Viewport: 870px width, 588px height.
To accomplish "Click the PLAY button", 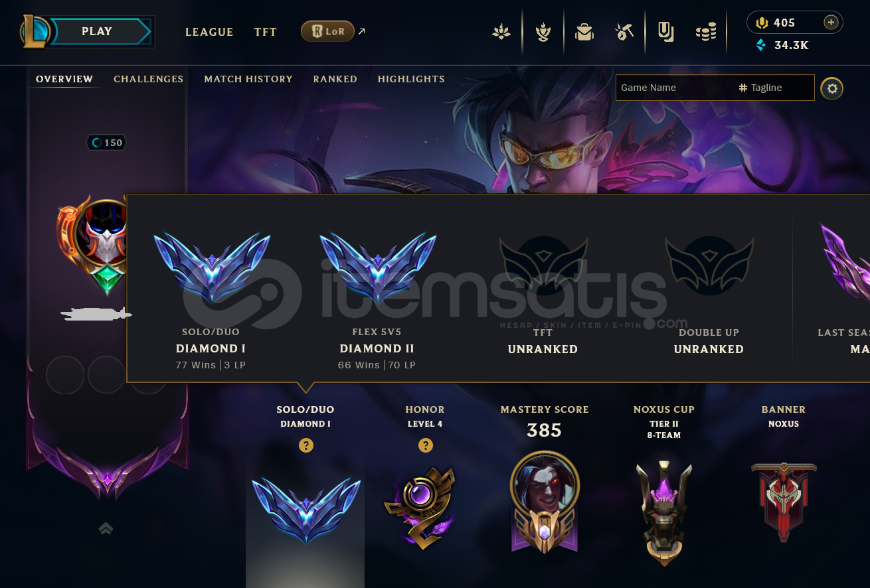I will (x=97, y=31).
